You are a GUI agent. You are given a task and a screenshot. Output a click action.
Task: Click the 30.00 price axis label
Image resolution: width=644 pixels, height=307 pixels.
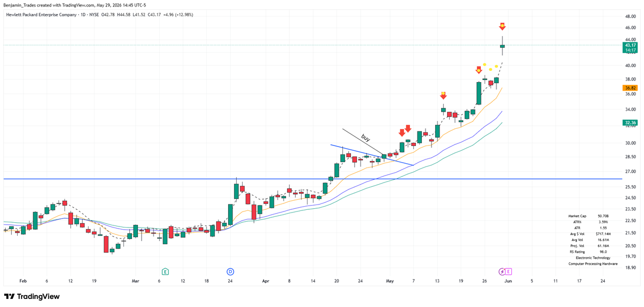(630, 143)
